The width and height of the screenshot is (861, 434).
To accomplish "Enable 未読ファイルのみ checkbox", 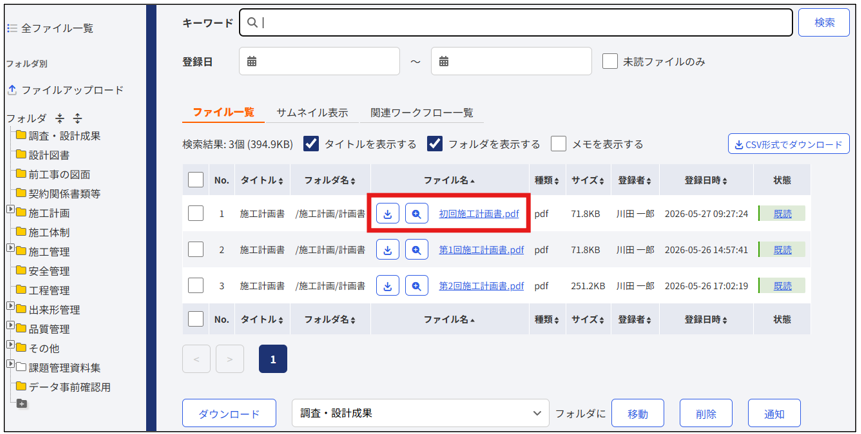I will pyautogui.click(x=610, y=62).
